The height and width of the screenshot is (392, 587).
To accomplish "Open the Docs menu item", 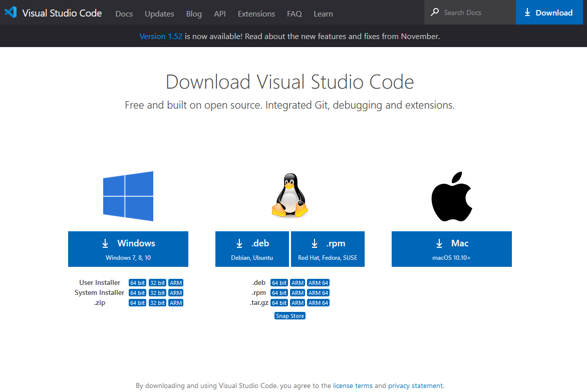I will tap(124, 14).
